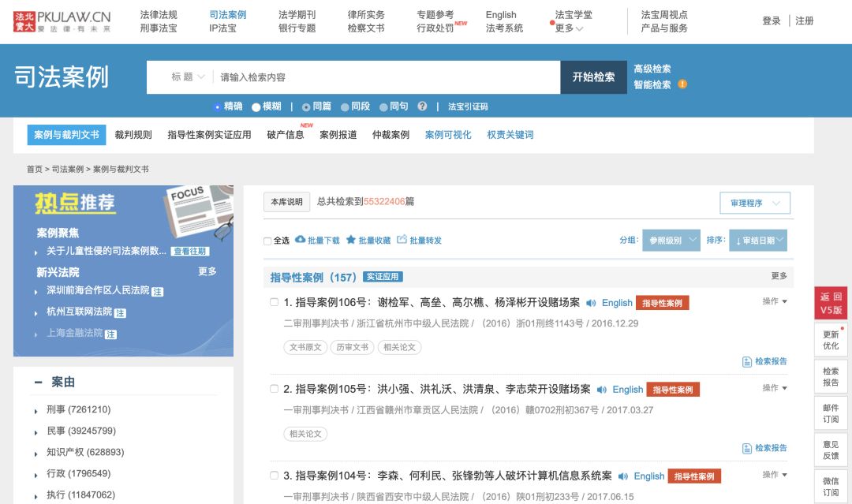The width and height of the screenshot is (852, 504).
Task: Click the 批量收藏 star icon
Action: point(352,240)
